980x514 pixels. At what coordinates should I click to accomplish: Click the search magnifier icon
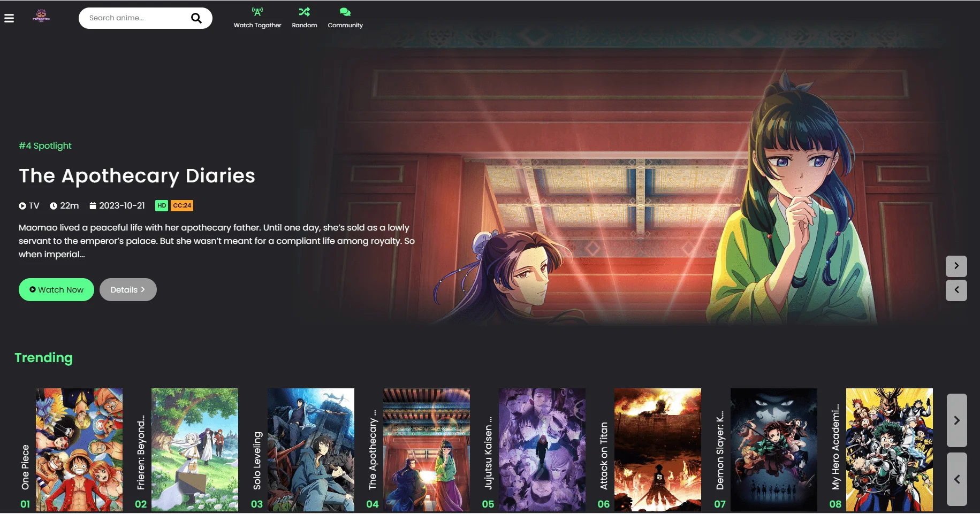196,18
